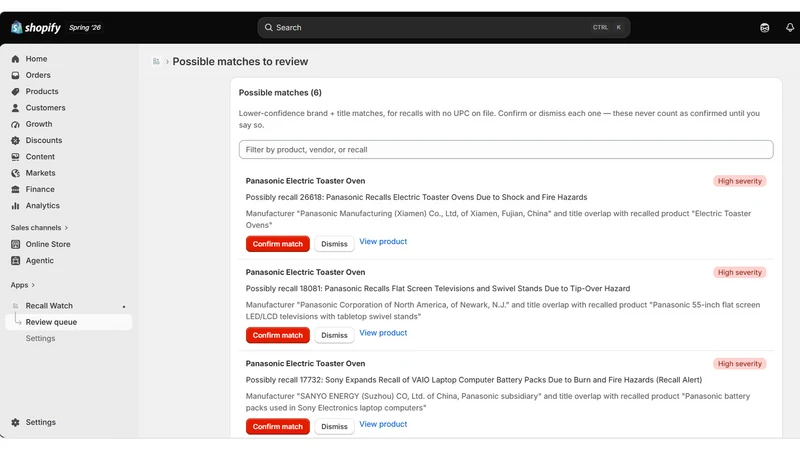Open the Growth section
Screen dimensions: 800x450
pos(39,124)
